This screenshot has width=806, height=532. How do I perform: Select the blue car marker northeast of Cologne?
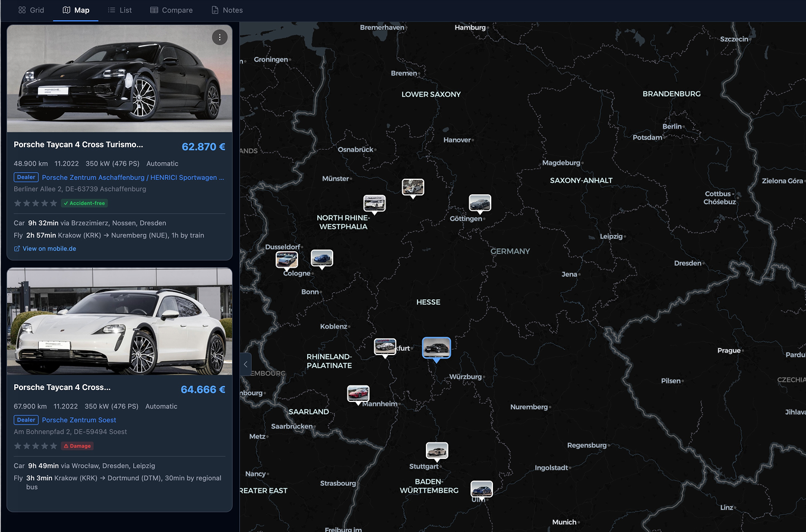(x=322, y=258)
